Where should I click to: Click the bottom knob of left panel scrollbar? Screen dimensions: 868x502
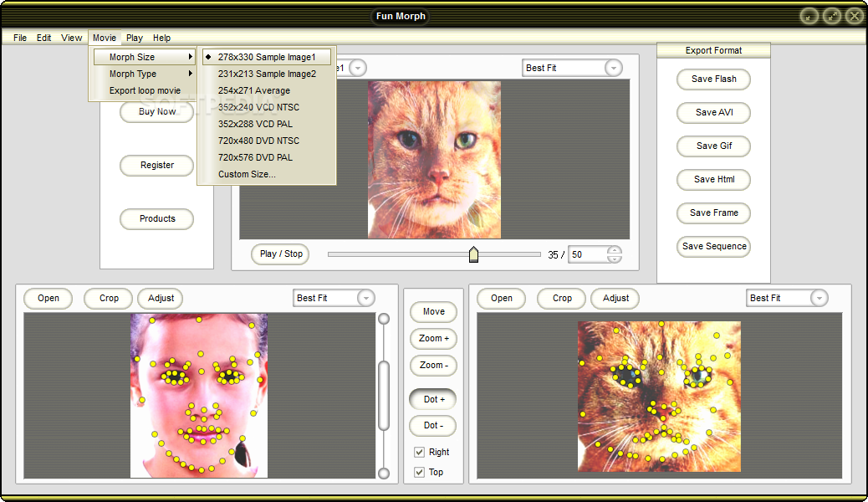pyautogui.click(x=384, y=474)
